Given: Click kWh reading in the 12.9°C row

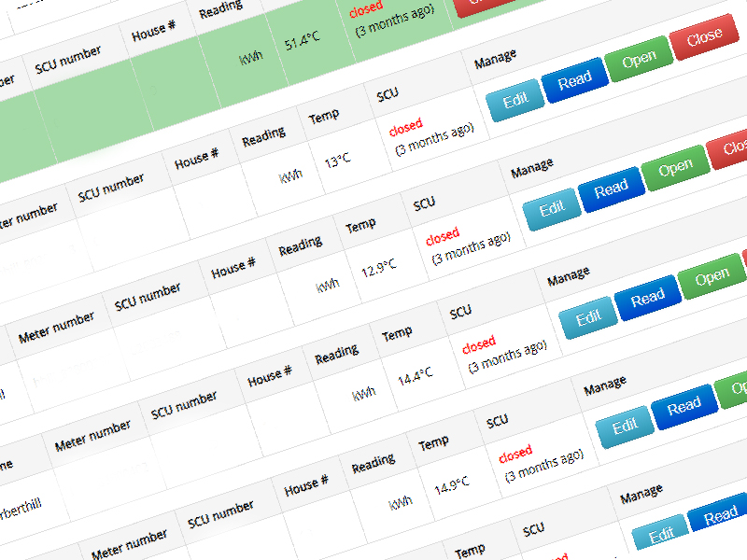Looking at the screenshot, I should [328, 286].
